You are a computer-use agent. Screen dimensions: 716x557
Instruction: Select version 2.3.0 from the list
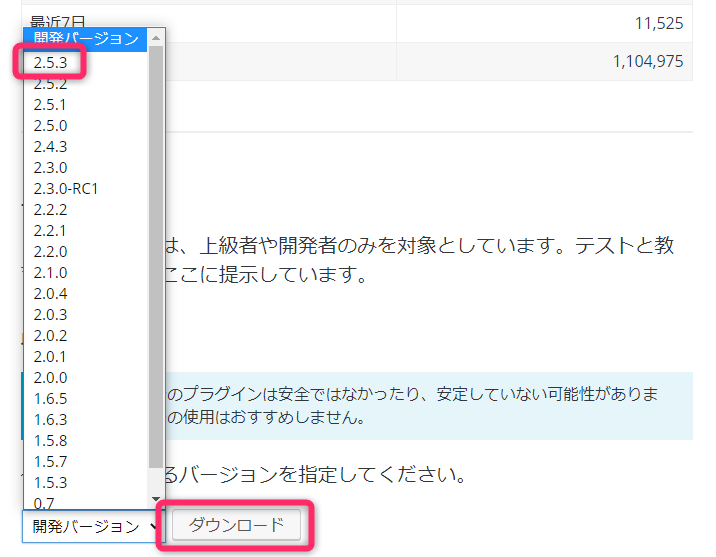click(x=50, y=168)
